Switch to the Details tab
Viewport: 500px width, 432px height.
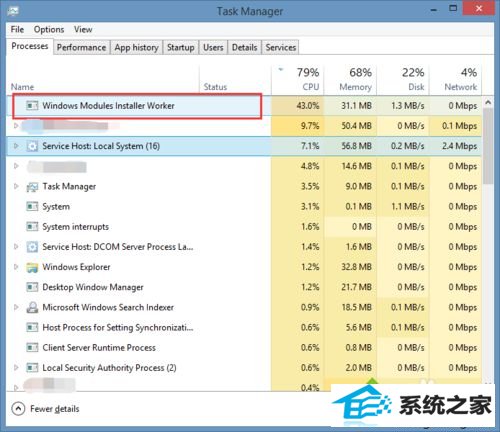pos(244,47)
